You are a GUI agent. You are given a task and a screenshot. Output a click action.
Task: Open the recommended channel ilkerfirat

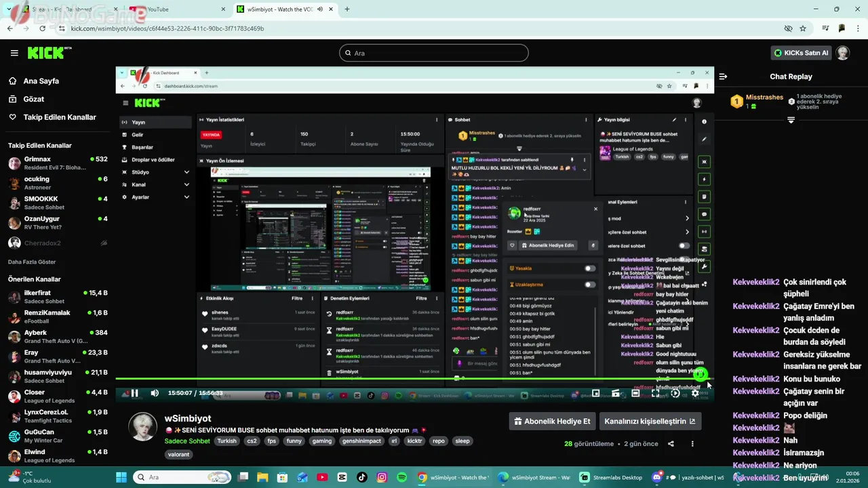pyautogui.click(x=57, y=297)
